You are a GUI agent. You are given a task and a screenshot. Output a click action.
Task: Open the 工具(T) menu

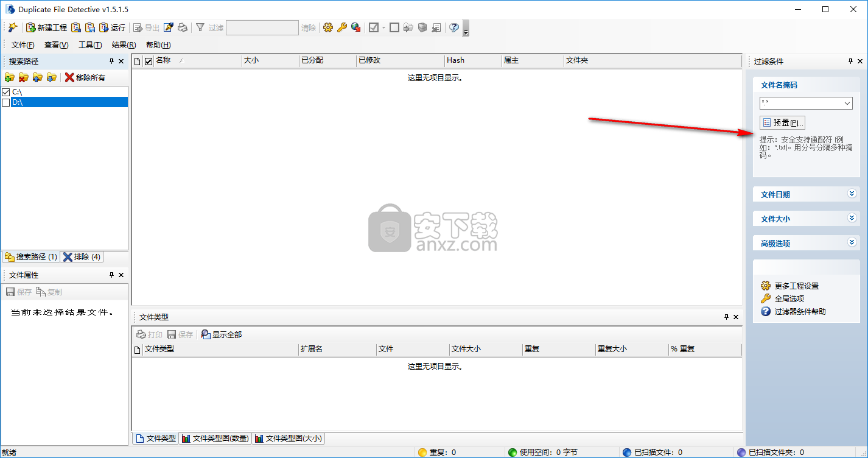coord(90,45)
